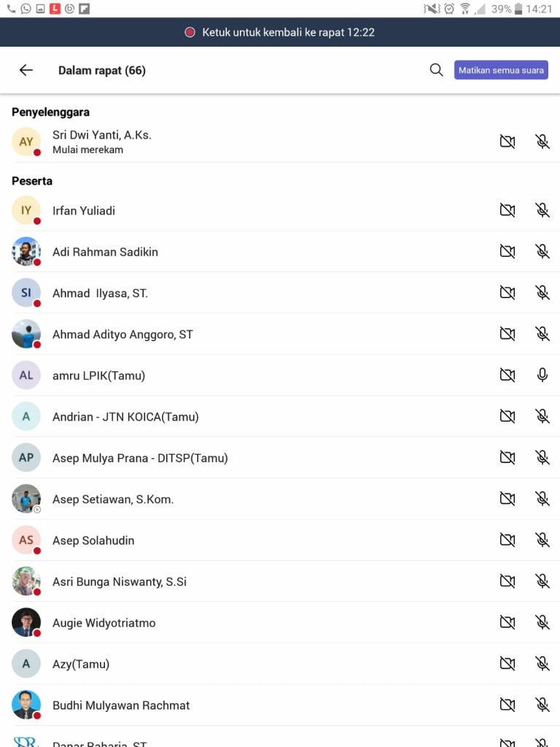Click muted mic icon for Asep Setiawan, S.Kom.
The width and height of the screenshot is (560, 747).
[x=542, y=499]
